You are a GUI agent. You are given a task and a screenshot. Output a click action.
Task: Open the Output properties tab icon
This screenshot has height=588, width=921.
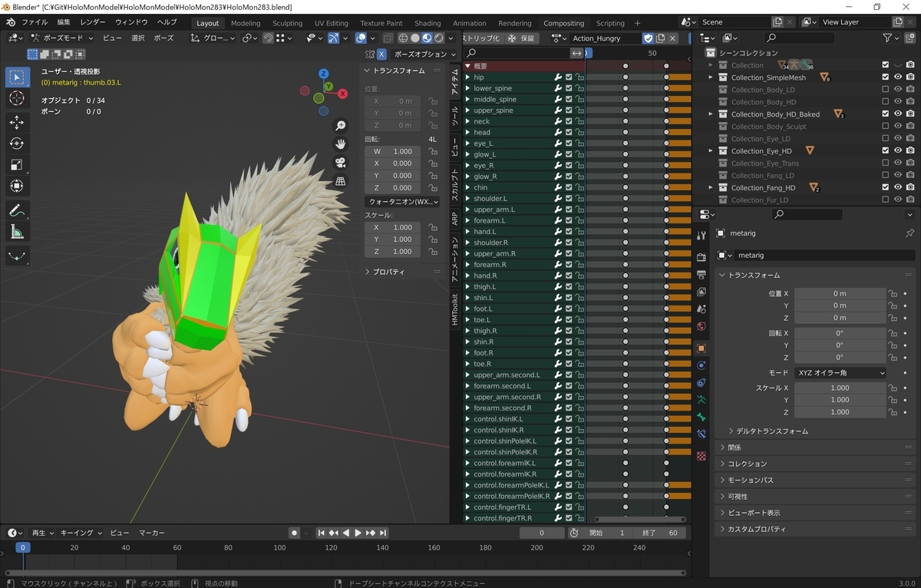click(701, 274)
